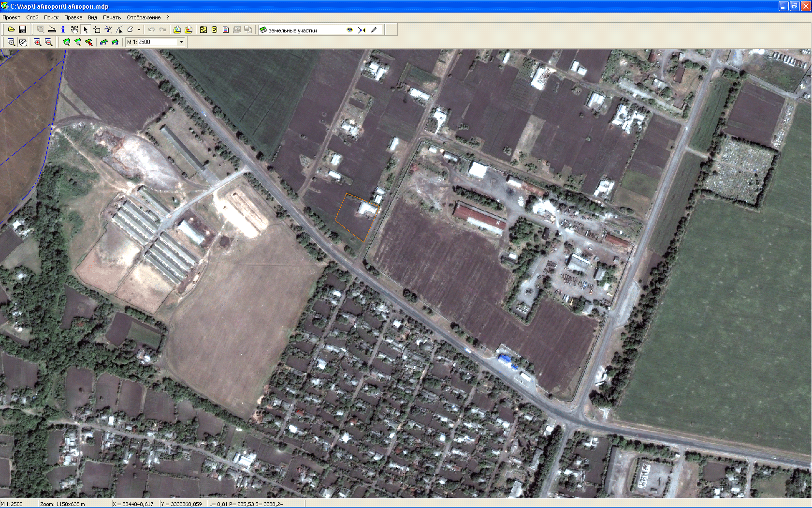Toggle visibility eye of земельные участки layer
The height and width of the screenshot is (508, 812).
349,30
